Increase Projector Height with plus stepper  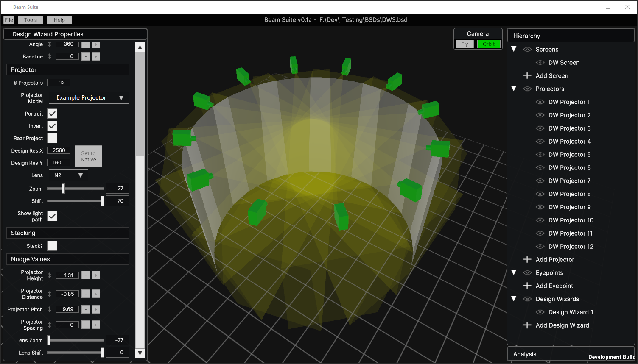point(96,275)
